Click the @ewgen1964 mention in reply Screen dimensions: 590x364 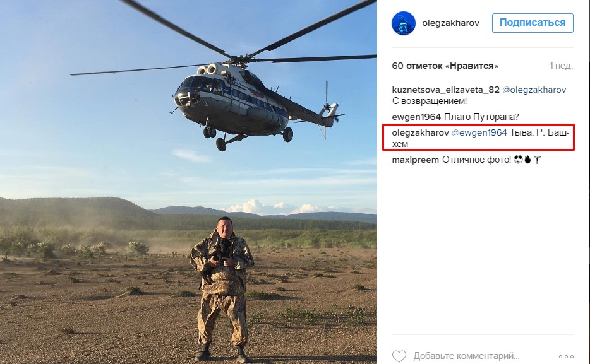point(479,132)
